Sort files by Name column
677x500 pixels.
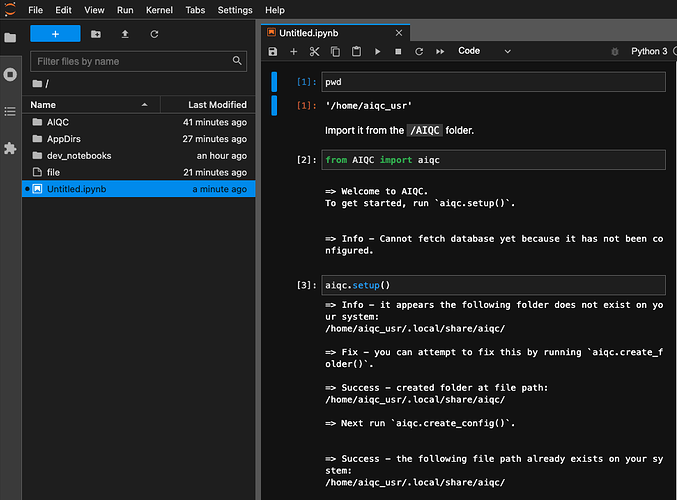coord(91,105)
